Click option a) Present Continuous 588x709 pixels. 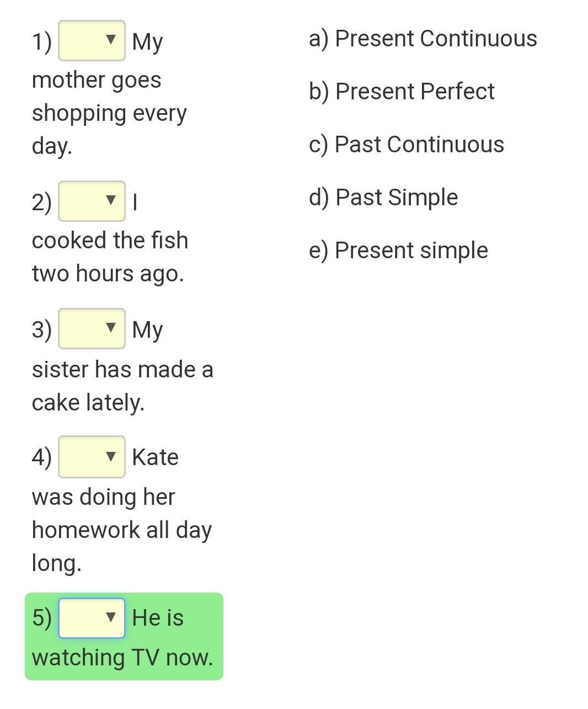[423, 39]
